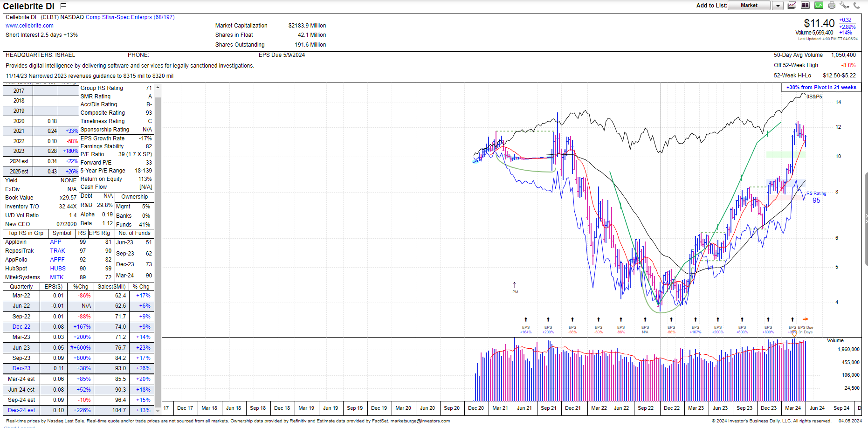Select the Dec 17 date on time axis

point(185,408)
